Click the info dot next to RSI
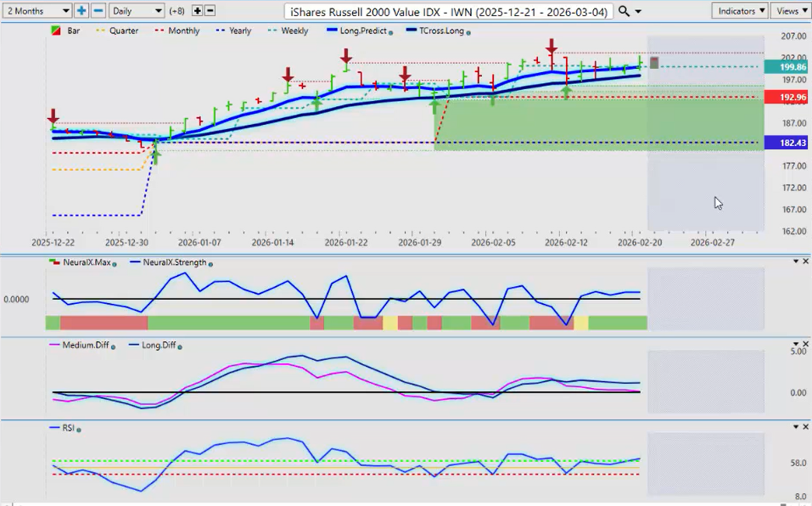This screenshot has width=812, height=506. point(78,430)
